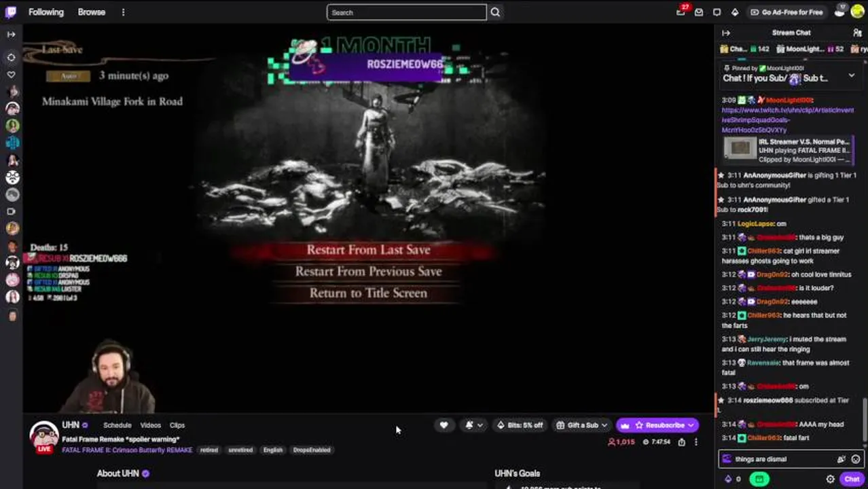
Task: Open the twitch clip link in chat
Action: click(x=788, y=120)
